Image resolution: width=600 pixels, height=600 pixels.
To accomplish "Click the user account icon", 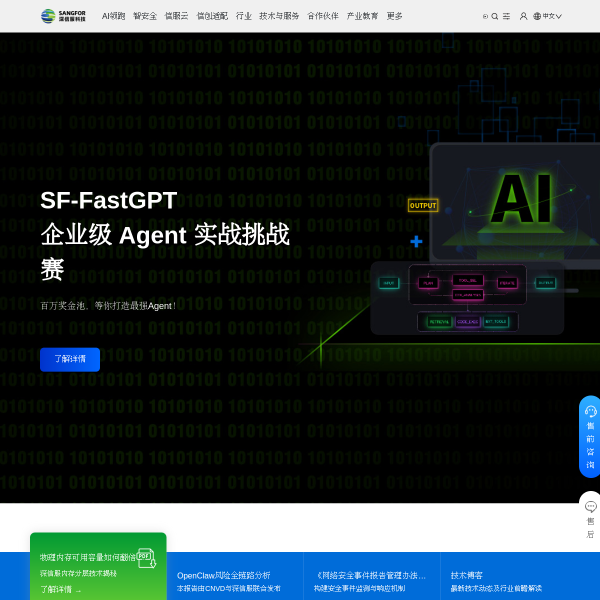I will coord(523,16).
